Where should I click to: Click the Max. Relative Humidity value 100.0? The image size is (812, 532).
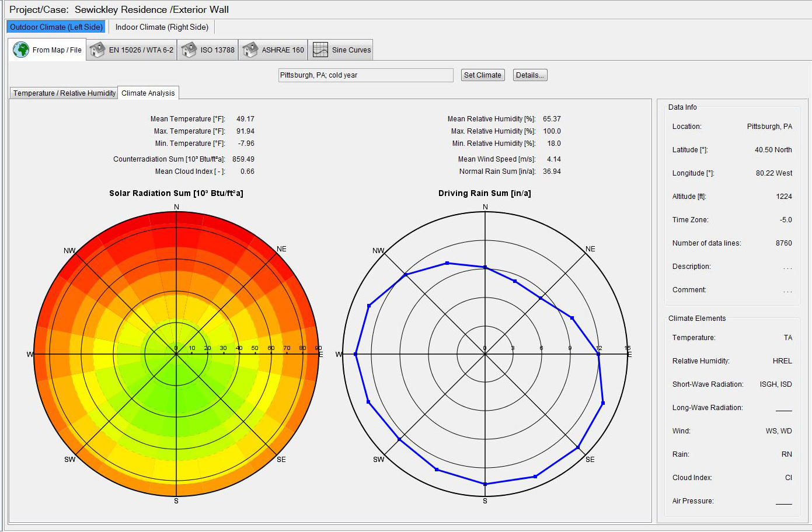pyautogui.click(x=552, y=131)
